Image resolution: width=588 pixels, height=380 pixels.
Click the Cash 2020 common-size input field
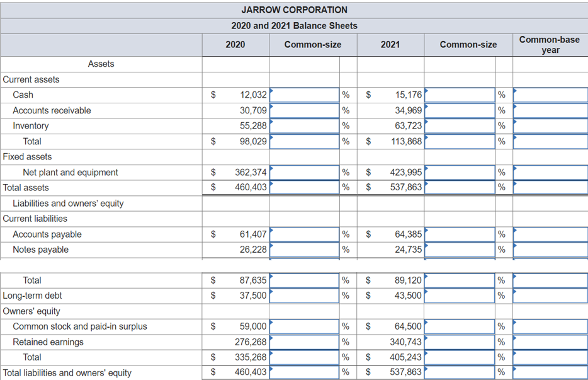pyautogui.click(x=304, y=95)
